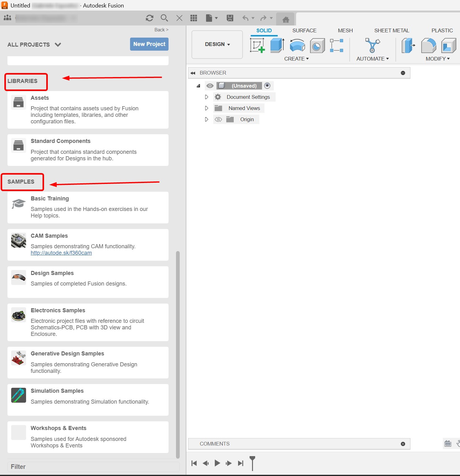This screenshot has width=460, height=476.
Task: Switch to the SHEET METAL tab
Action: click(392, 30)
